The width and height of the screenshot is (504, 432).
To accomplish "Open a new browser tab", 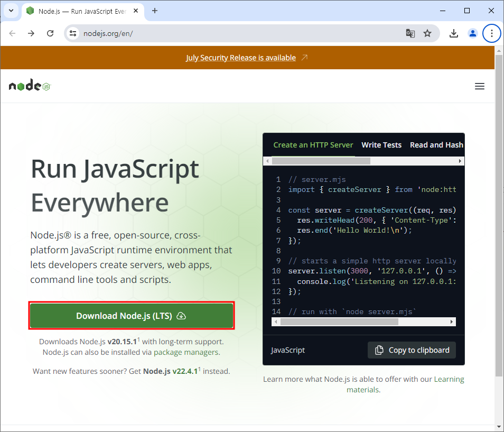I will pyautogui.click(x=155, y=11).
